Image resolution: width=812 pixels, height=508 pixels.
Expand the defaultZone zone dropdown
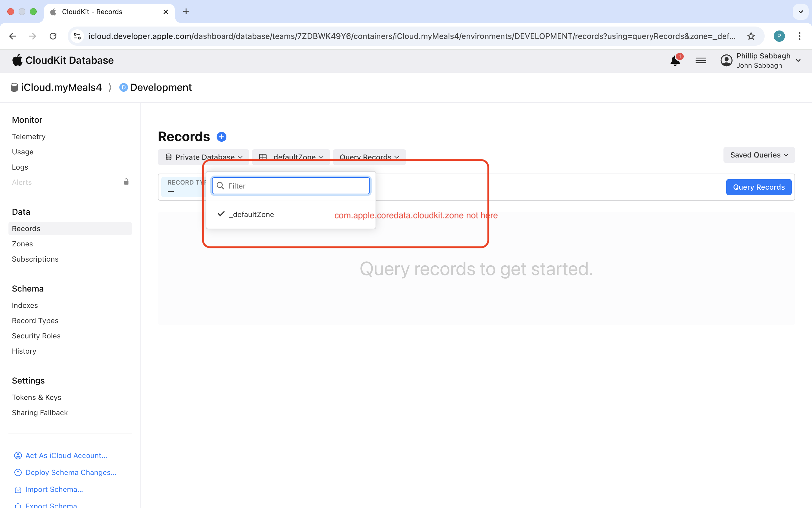291,157
